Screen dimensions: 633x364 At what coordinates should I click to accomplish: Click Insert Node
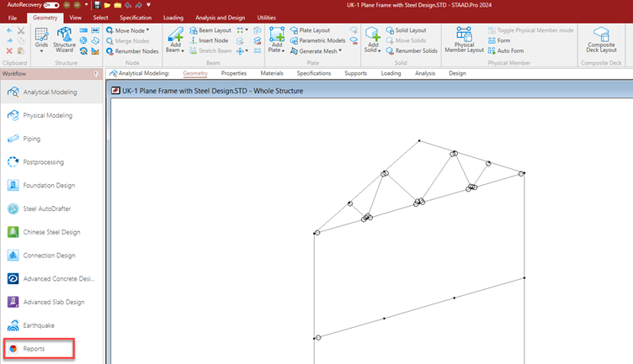[x=209, y=40]
